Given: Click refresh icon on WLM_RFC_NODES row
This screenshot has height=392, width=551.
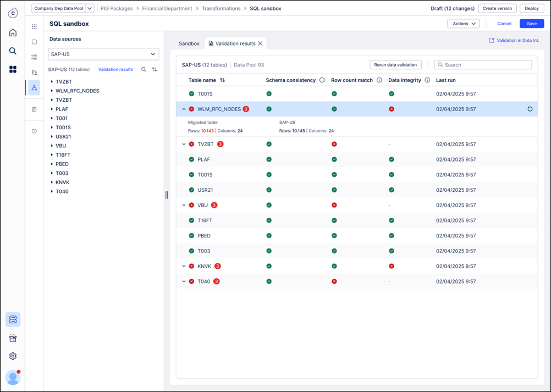Looking at the screenshot, I should tap(530, 109).
